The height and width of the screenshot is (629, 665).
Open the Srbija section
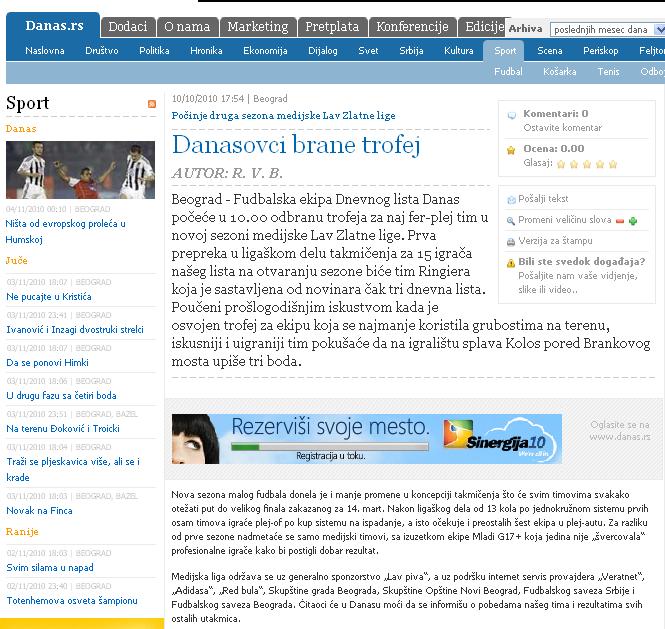411,51
